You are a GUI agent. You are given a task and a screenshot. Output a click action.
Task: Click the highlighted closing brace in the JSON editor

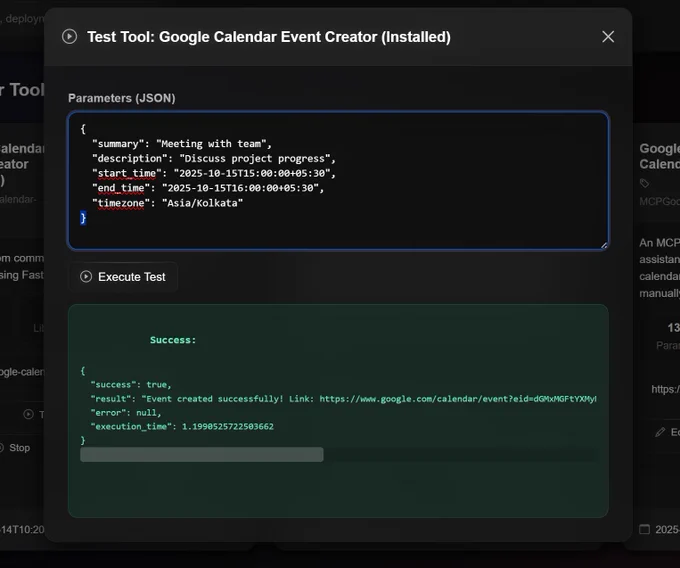pos(83,218)
